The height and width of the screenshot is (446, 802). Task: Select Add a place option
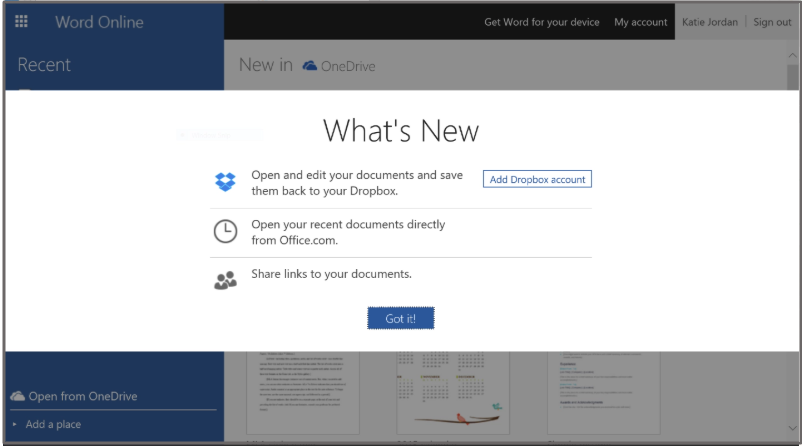(53, 424)
